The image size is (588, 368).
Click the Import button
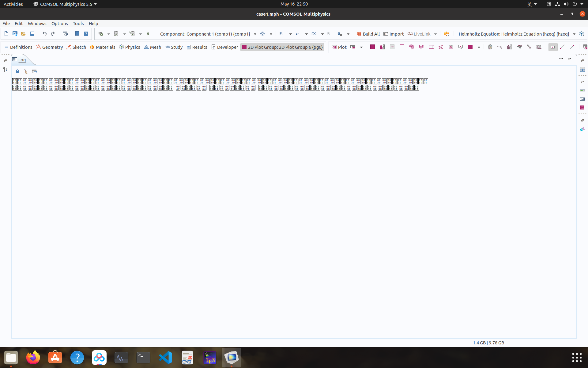pos(394,34)
